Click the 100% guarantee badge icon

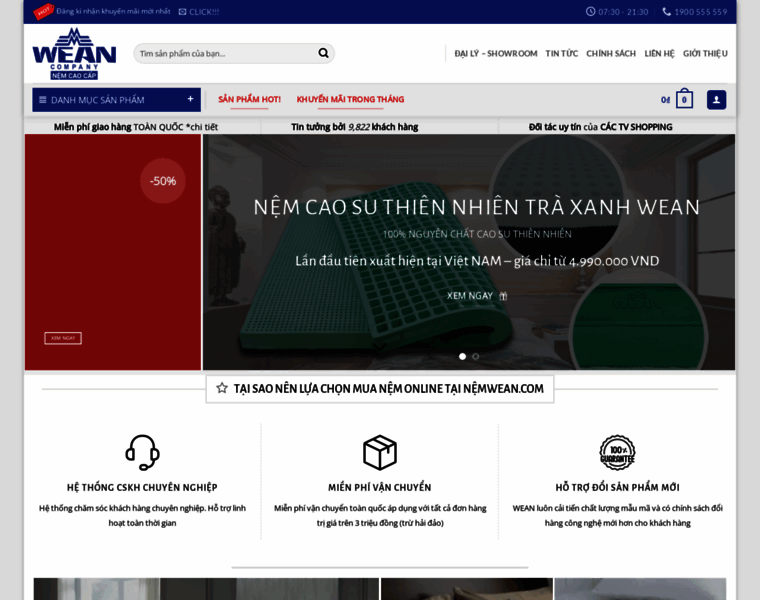tap(617, 452)
